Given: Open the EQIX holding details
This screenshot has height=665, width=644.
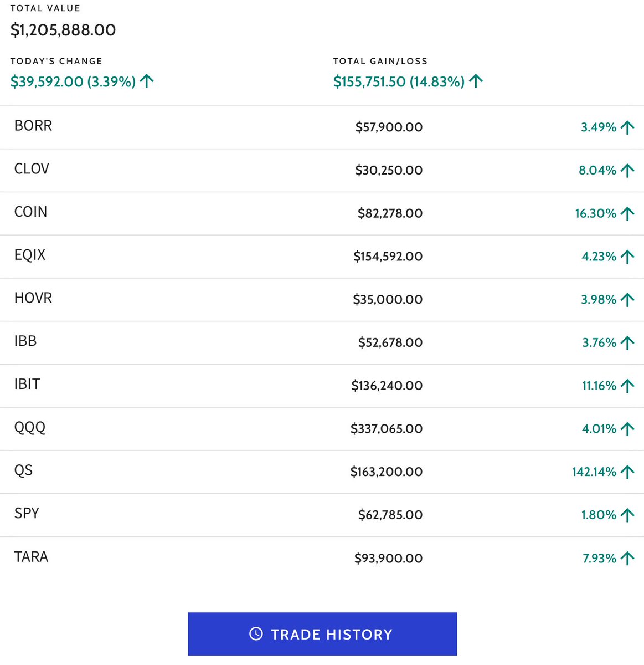Looking at the screenshot, I should pos(321,256).
